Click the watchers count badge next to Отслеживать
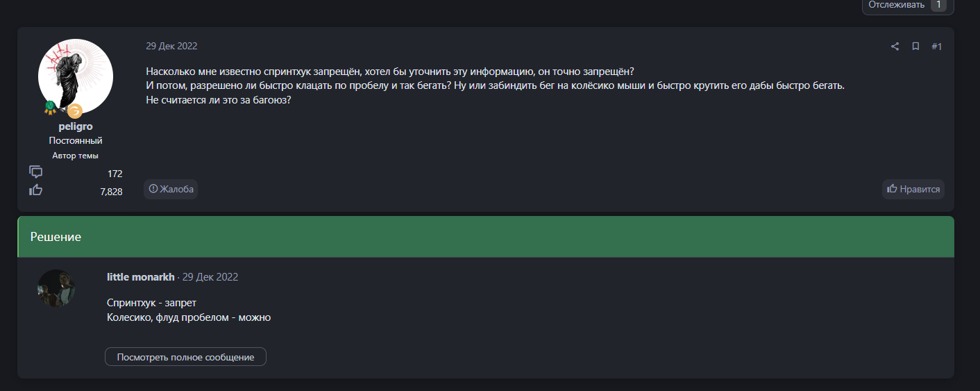 pos(938,5)
